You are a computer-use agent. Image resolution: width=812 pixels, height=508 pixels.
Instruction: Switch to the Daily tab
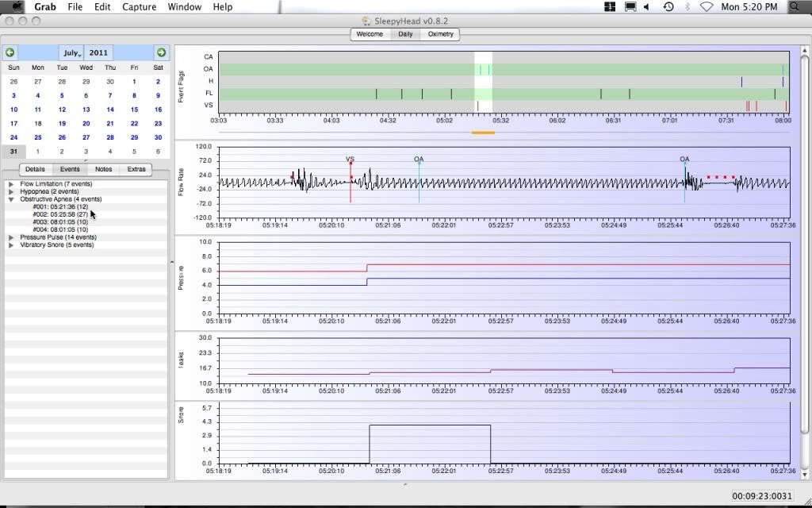click(x=405, y=34)
